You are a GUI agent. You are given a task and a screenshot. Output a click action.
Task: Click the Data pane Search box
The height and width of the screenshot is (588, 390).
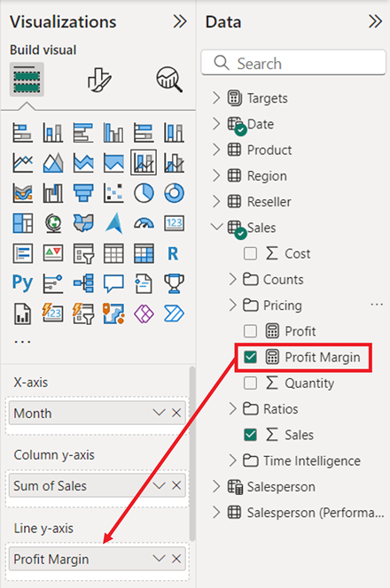pos(293,63)
